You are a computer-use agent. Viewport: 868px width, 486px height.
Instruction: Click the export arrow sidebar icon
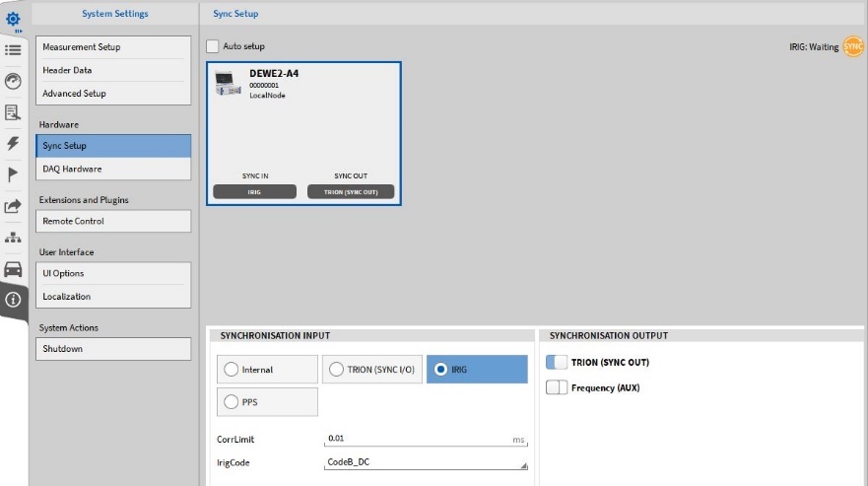click(x=15, y=207)
